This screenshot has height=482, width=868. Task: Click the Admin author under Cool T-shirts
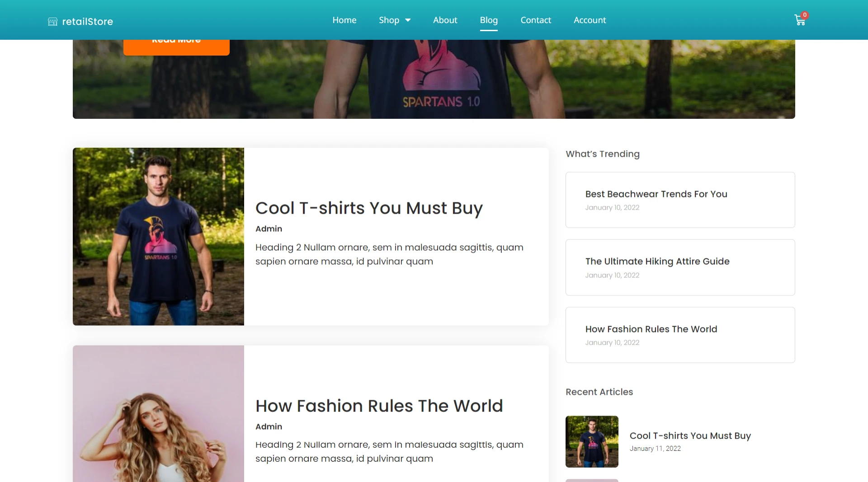pyautogui.click(x=269, y=229)
